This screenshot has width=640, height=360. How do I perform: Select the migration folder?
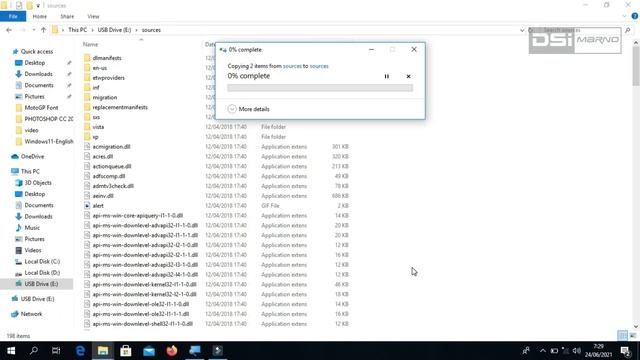tap(104, 97)
